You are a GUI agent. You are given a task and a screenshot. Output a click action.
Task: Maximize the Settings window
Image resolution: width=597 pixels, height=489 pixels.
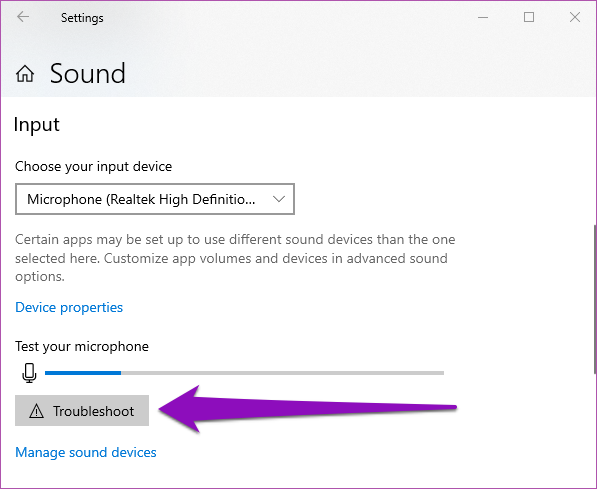[x=529, y=17]
